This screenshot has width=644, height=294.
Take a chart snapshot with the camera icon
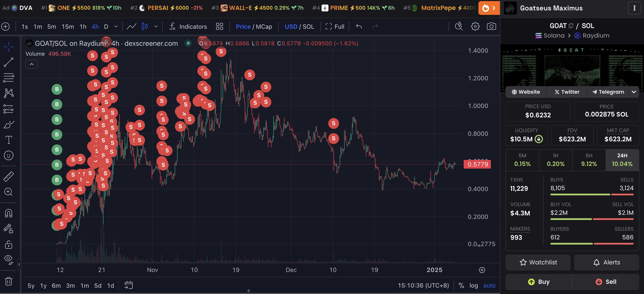point(491,26)
